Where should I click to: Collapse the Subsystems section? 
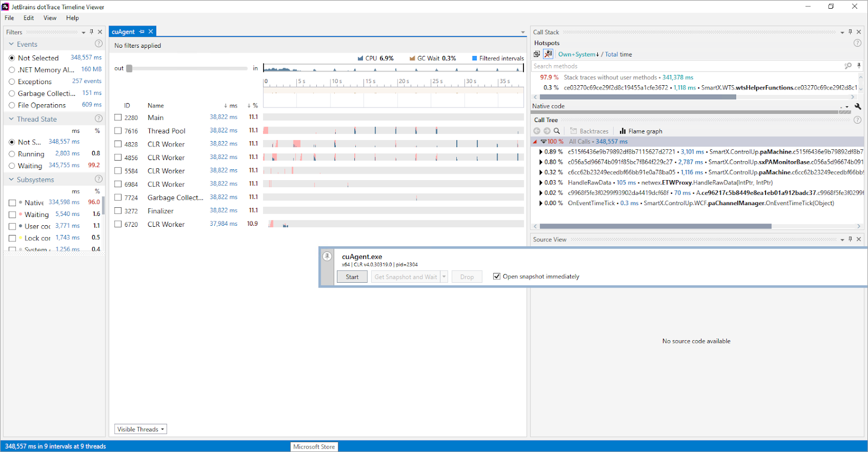coord(11,180)
